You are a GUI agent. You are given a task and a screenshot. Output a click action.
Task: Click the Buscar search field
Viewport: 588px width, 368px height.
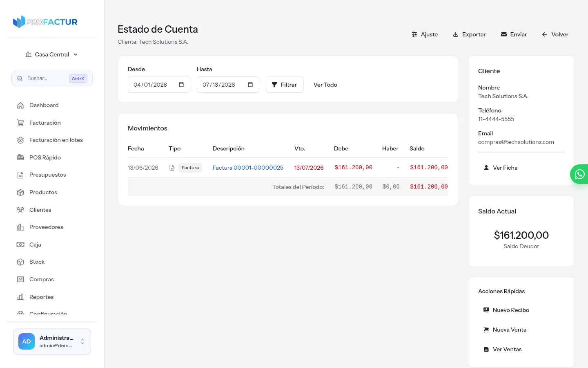click(52, 79)
